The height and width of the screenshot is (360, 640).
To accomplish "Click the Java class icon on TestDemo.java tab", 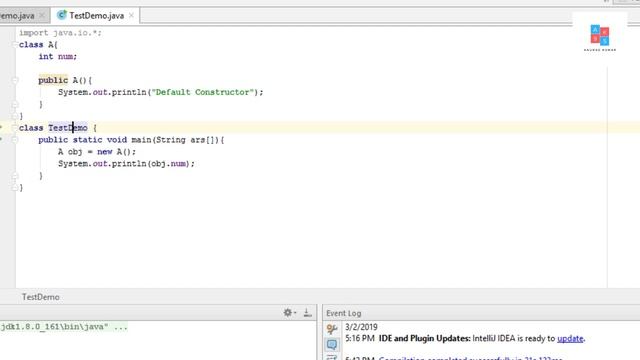I will tap(62, 15).
